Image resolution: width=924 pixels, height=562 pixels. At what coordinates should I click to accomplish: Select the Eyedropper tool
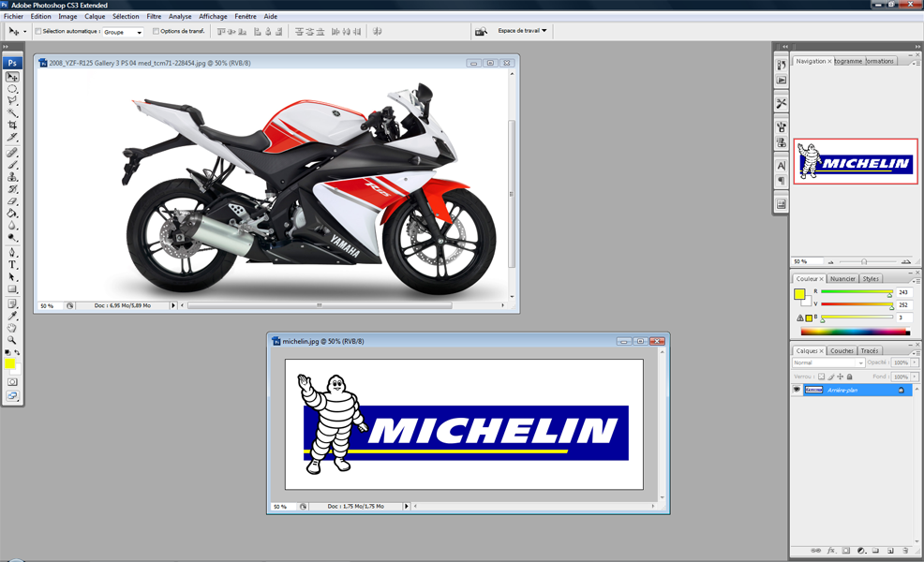coord(12,317)
